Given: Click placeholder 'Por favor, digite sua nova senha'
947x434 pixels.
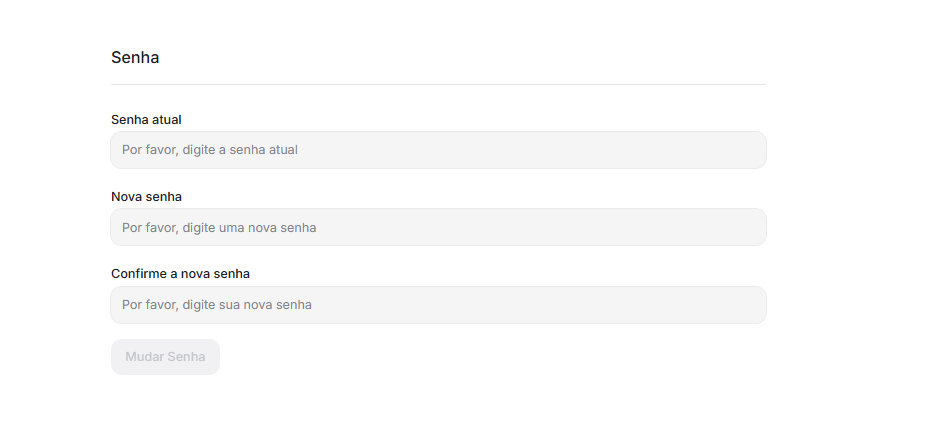Looking at the screenshot, I should point(217,305).
